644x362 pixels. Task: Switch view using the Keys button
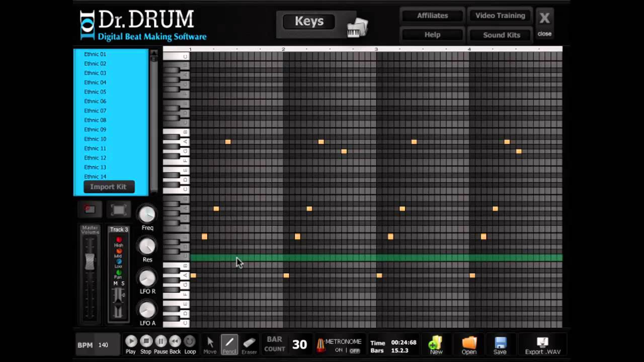[x=309, y=22]
